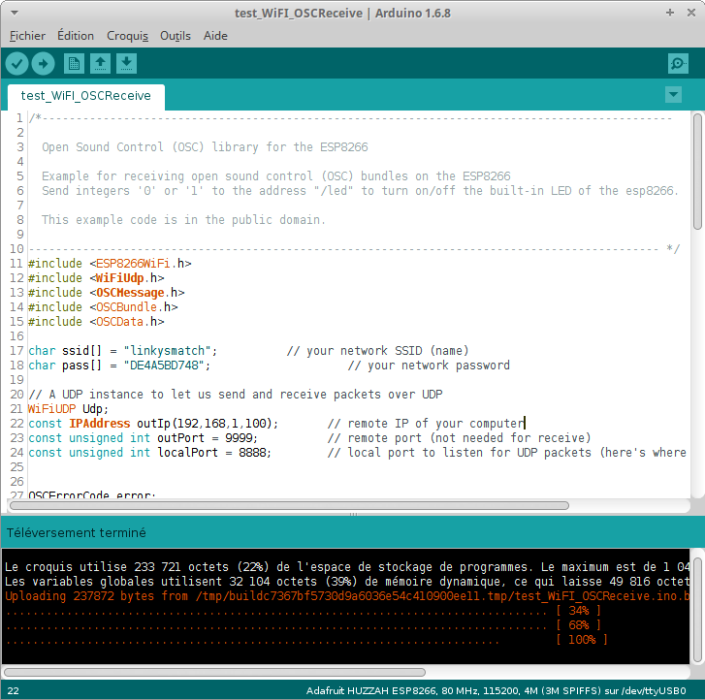This screenshot has width=705, height=700.
Task: Click the console vertical scrollbar
Action: pyautogui.click(x=697, y=610)
